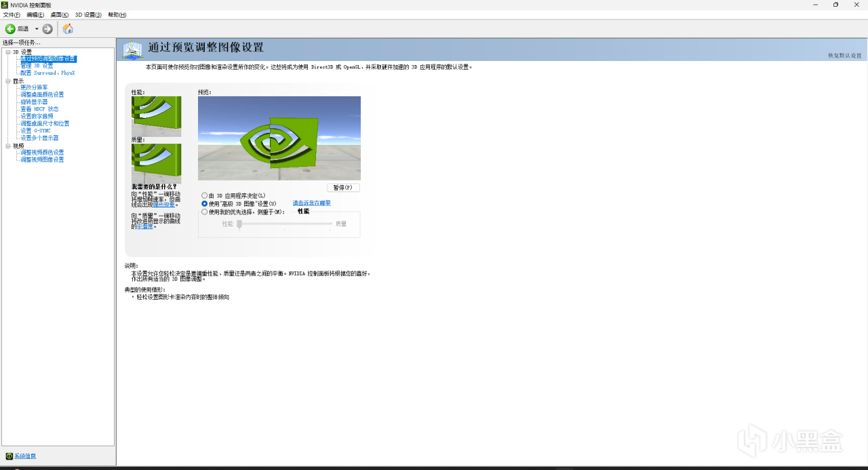Click the 锯齿现象 hyperlink
This screenshot has height=470, width=868.
pyautogui.click(x=163, y=204)
